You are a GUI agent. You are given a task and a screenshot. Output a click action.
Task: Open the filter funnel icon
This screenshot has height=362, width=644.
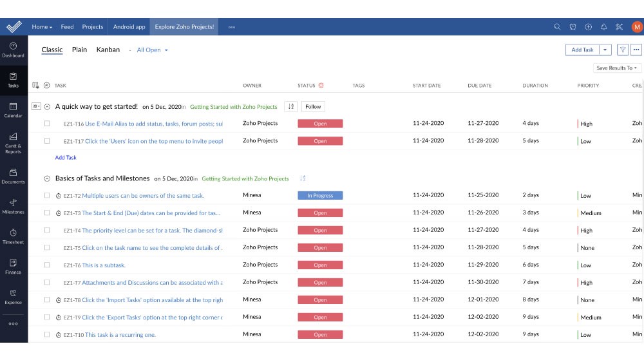pyautogui.click(x=623, y=50)
